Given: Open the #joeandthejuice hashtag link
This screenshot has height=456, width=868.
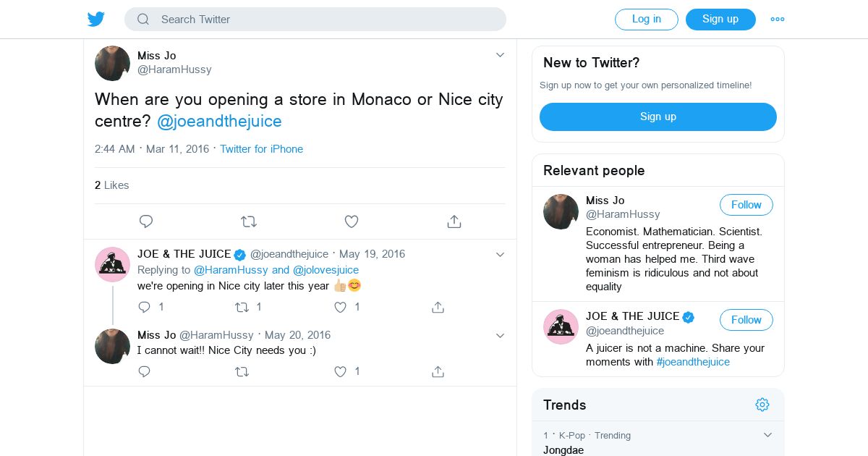Looking at the screenshot, I should (x=693, y=362).
